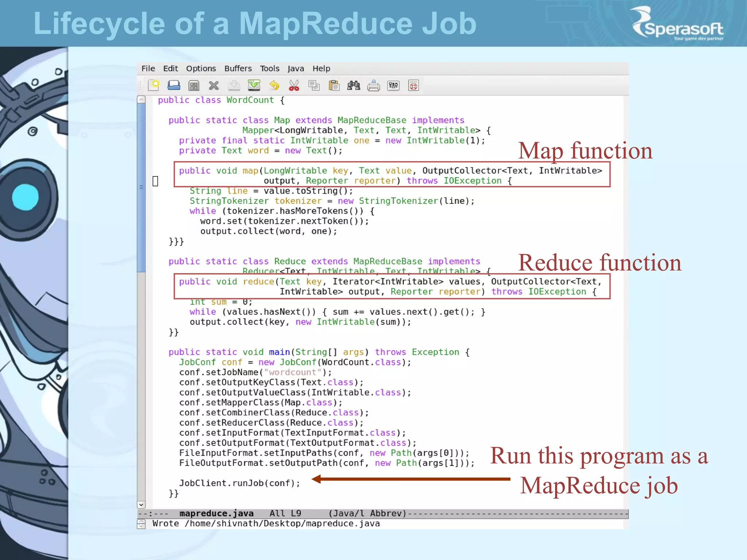Click the mapreduce.java buffer name in mode line

coord(216,513)
